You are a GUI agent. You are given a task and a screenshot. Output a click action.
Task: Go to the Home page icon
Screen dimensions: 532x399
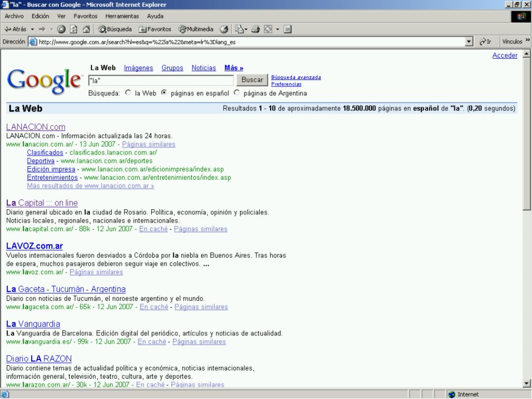pyautogui.click(x=86, y=29)
